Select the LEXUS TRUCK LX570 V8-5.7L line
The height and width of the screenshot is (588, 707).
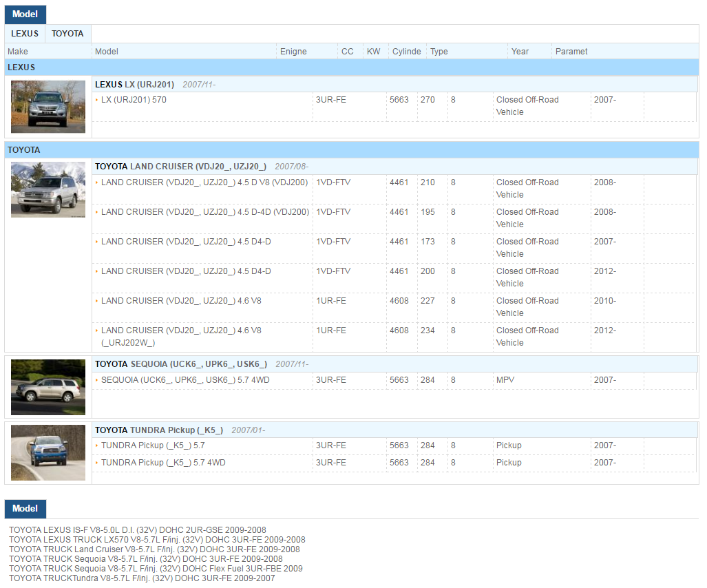(157, 540)
